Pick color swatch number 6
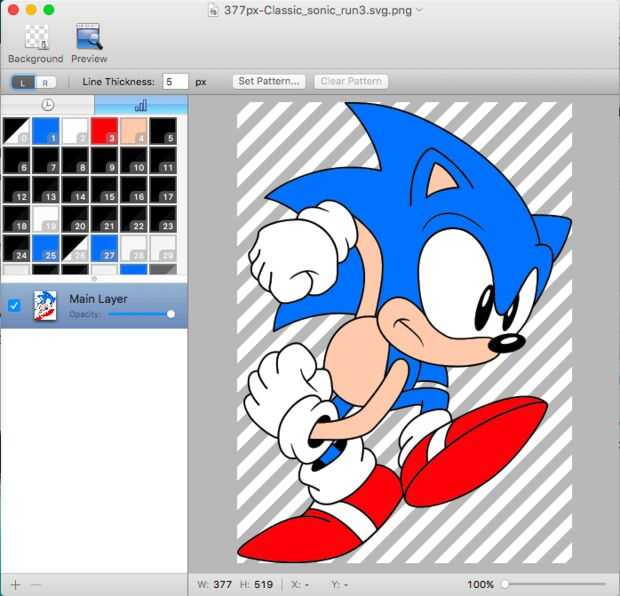Screen dimensions: 620x596 pyautogui.click(x=16, y=160)
